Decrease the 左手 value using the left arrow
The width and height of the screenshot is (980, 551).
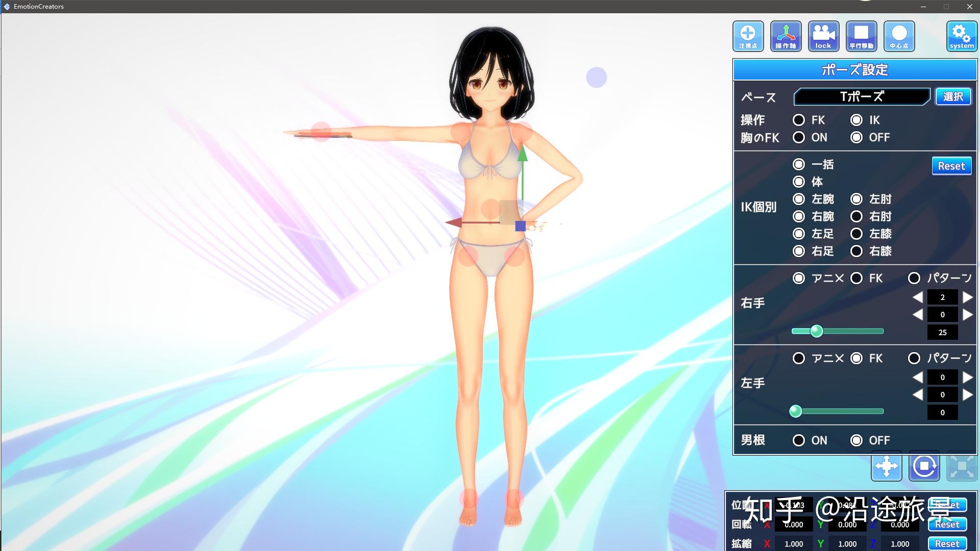click(x=917, y=378)
